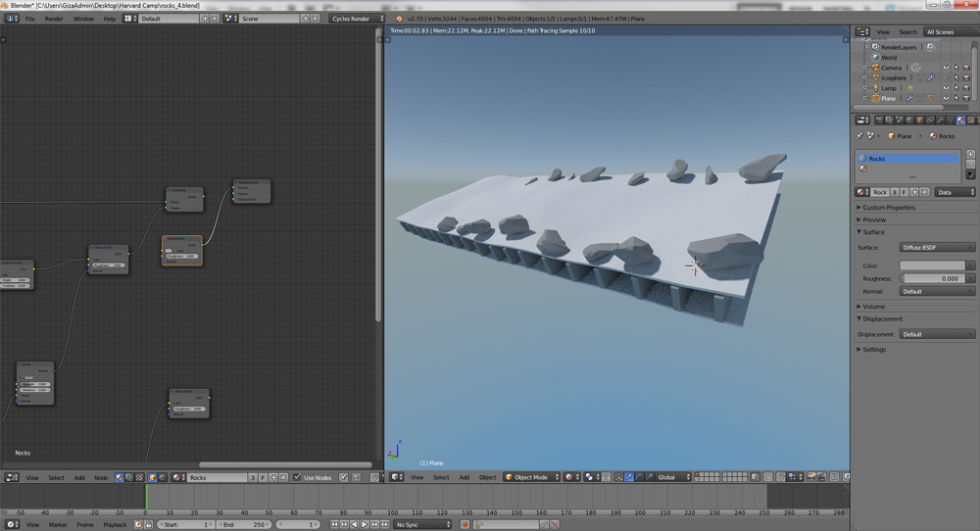Click the viewport shading sphere icon

pos(572,477)
